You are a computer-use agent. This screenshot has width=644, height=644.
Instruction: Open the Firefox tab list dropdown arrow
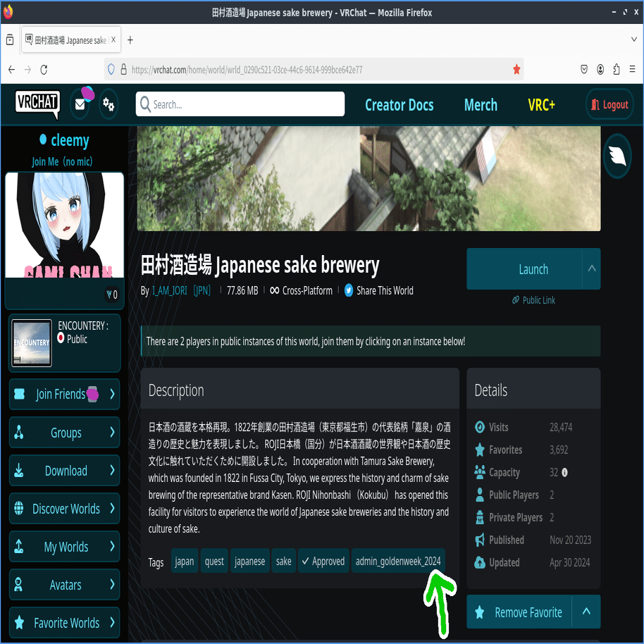[x=633, y=40]
